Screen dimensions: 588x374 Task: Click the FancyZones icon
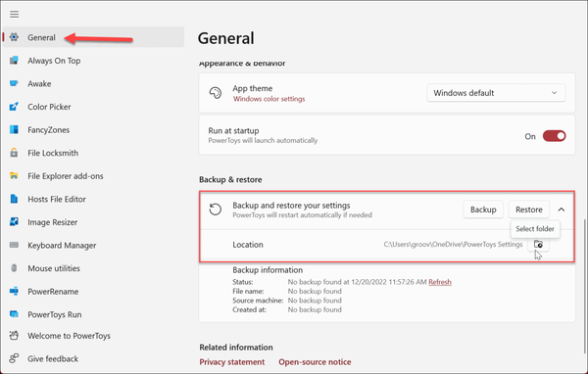click(14, 129)
